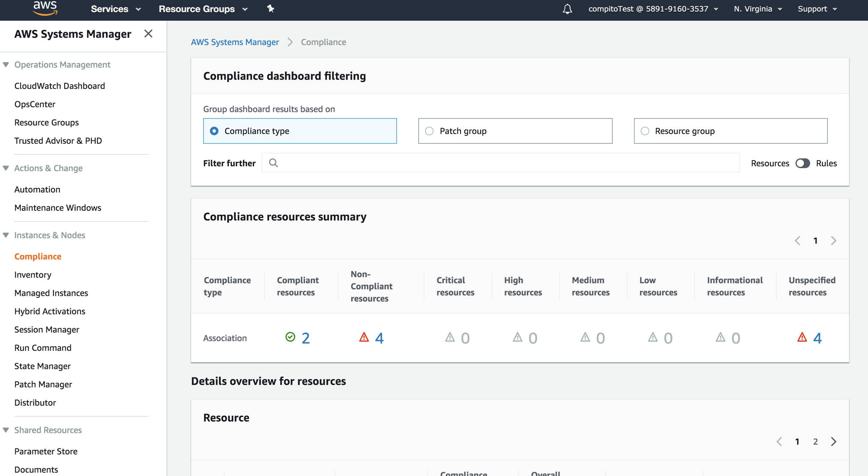Image resolution: width=868 pixels, height=476 pixels.
Task: Switch the Resources/Rules toggle to Rules
Action: pyautogui.click(x=802, y=163)
